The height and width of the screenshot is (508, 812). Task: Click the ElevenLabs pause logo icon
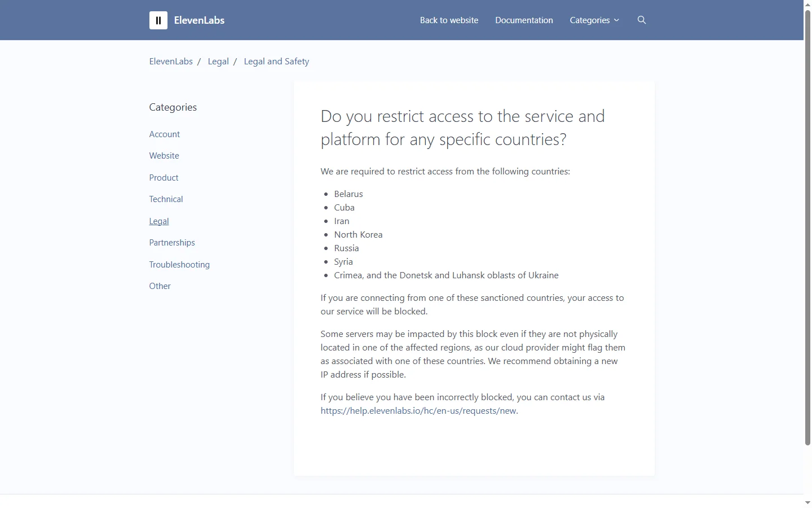tap(158, 20)
